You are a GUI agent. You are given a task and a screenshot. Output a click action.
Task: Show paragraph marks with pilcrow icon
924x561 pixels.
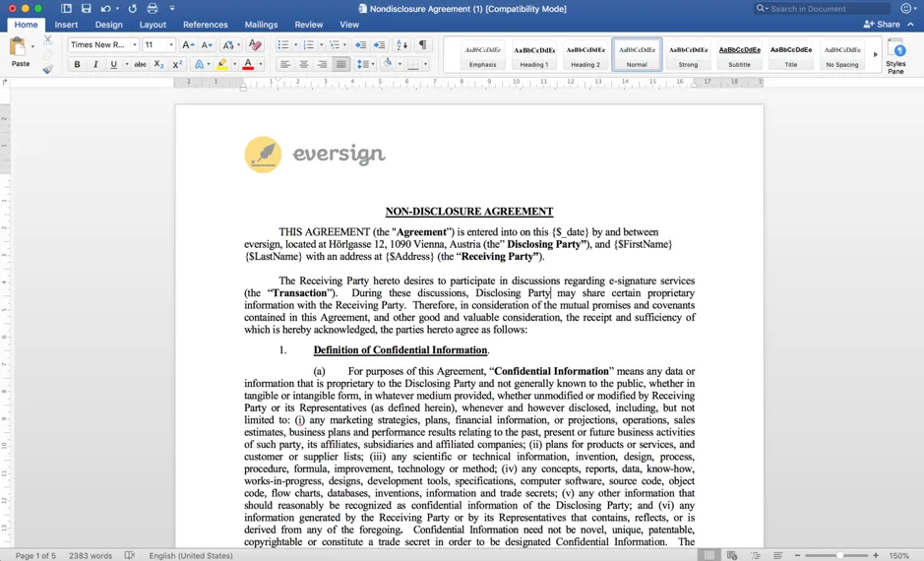click(x=422, y=45)
